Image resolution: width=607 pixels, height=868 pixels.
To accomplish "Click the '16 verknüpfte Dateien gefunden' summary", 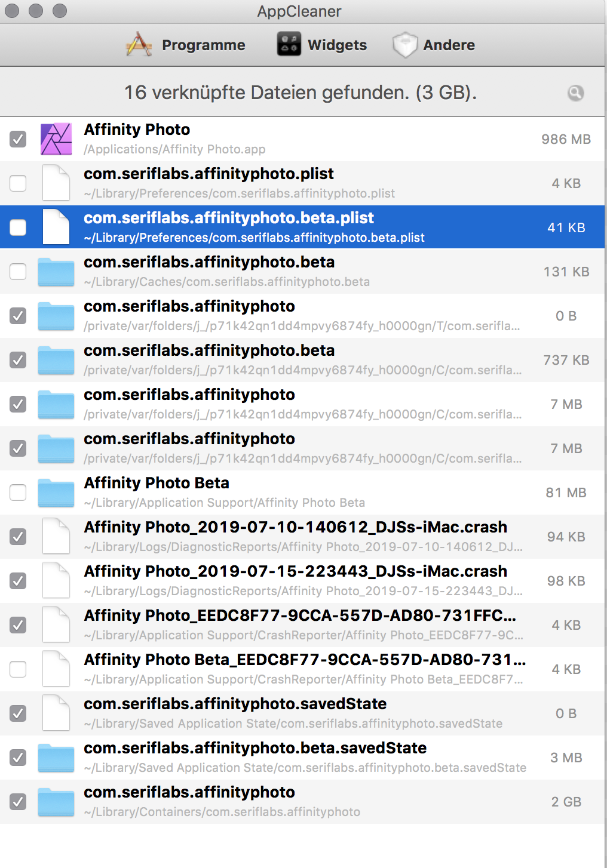I will click(x=301, y=93).
